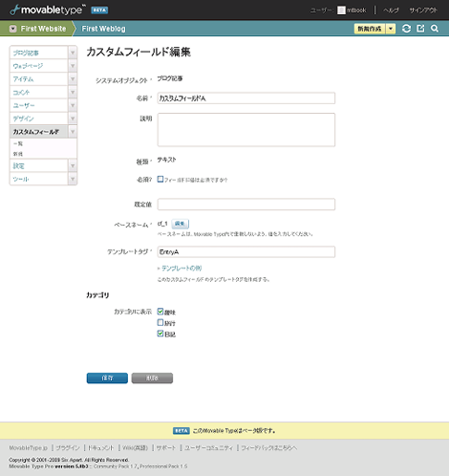
Task: Open the ヘルプ help link
Action: (x=391, y=11)
